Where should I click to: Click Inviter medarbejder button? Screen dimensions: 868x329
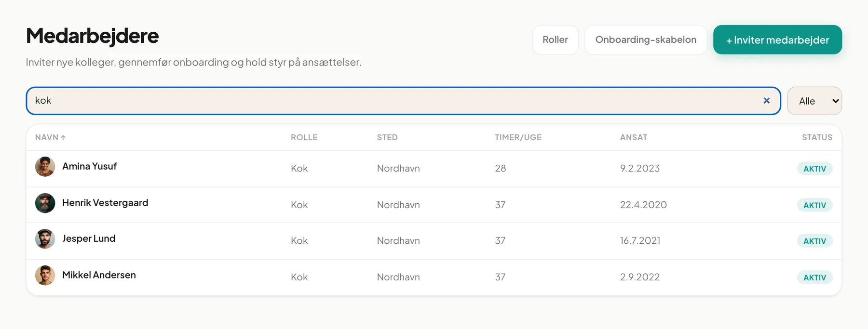tap(777, 40)
